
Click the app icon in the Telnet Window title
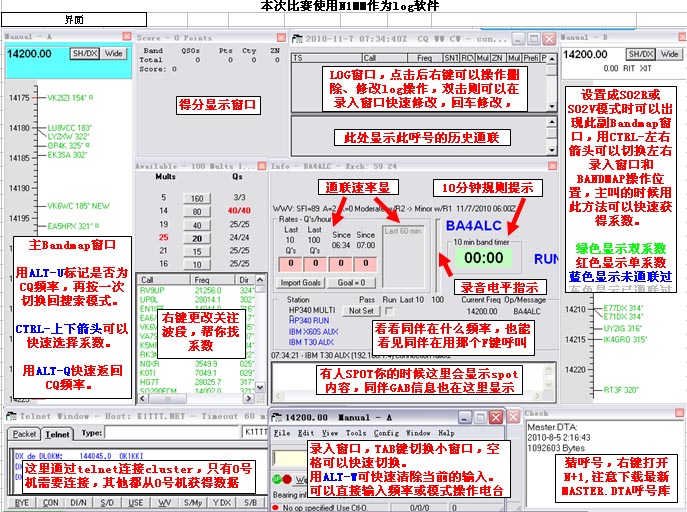(x=12, y=416)
